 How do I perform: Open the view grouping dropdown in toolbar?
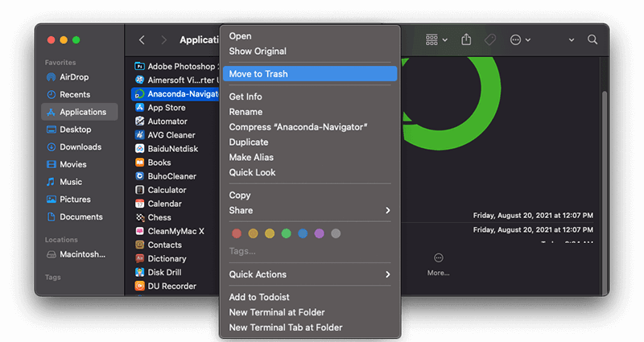(x=436, y=39)
